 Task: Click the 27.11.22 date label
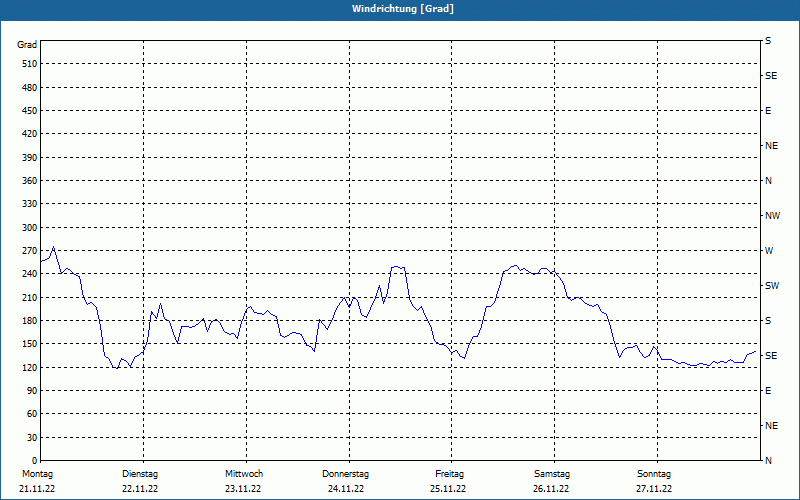(x=654, y=489)
